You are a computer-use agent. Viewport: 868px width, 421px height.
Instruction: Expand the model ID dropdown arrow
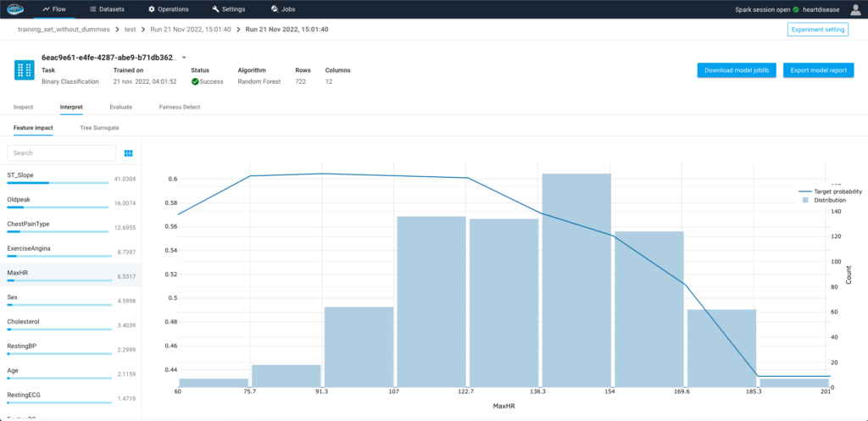coord(184,58)
